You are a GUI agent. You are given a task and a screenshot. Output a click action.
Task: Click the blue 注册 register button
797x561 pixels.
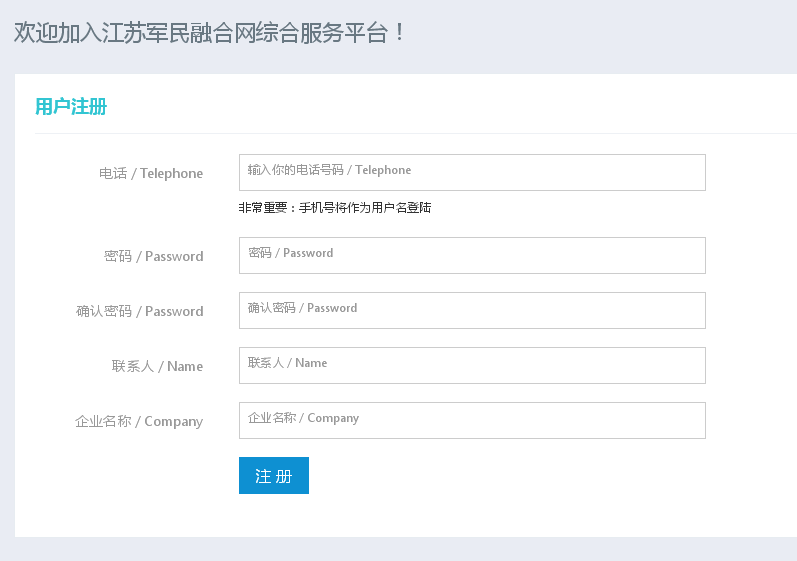(x=274, y=476)
